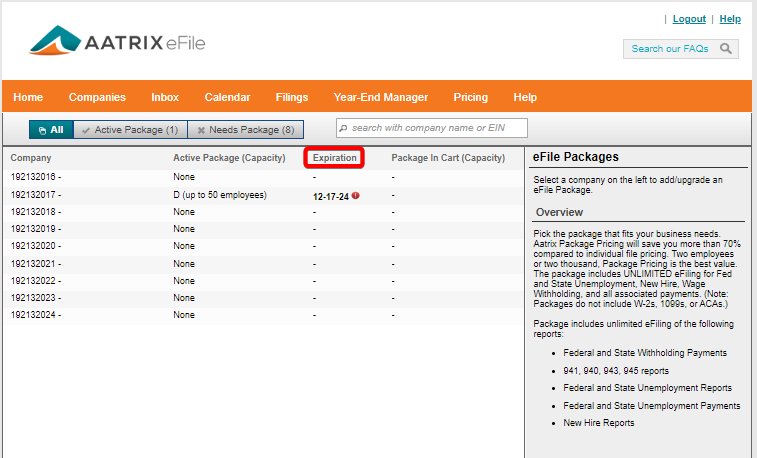
Task: Click None package for company 192132024
Action: (x=184, y=315)
